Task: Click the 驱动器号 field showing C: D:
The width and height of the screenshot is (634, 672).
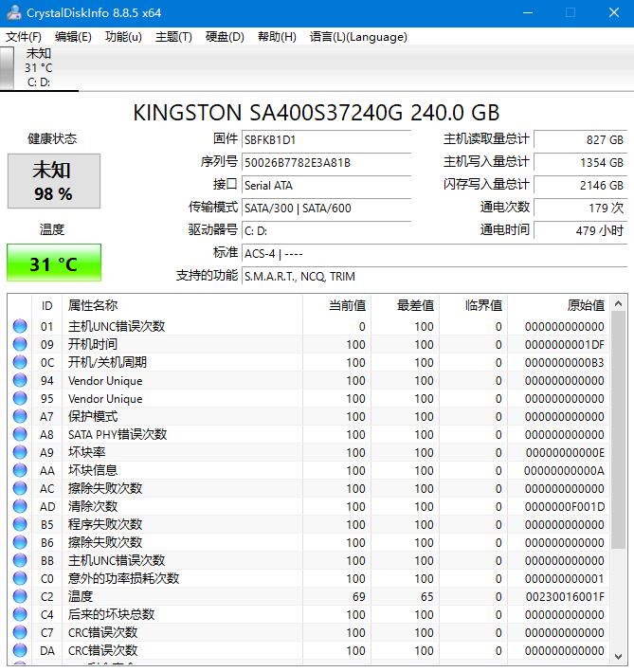Action: pos(326,231)
